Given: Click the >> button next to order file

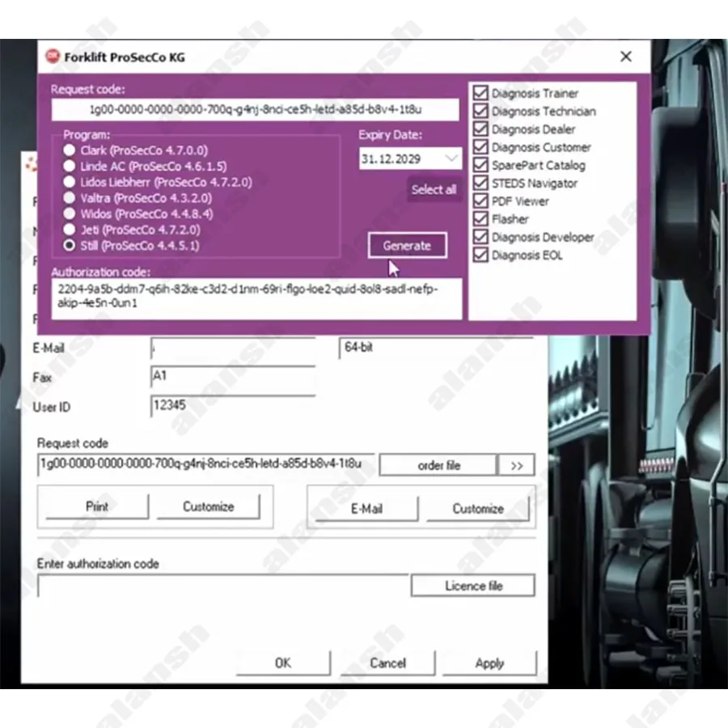Looking at the screenshot, I should (516, 465).
